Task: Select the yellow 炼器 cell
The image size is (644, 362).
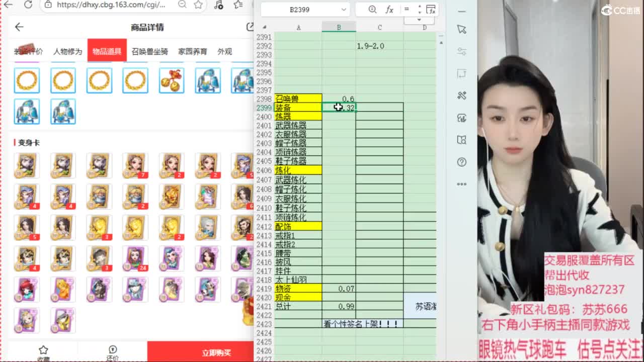Action: (x=298, y=116)
